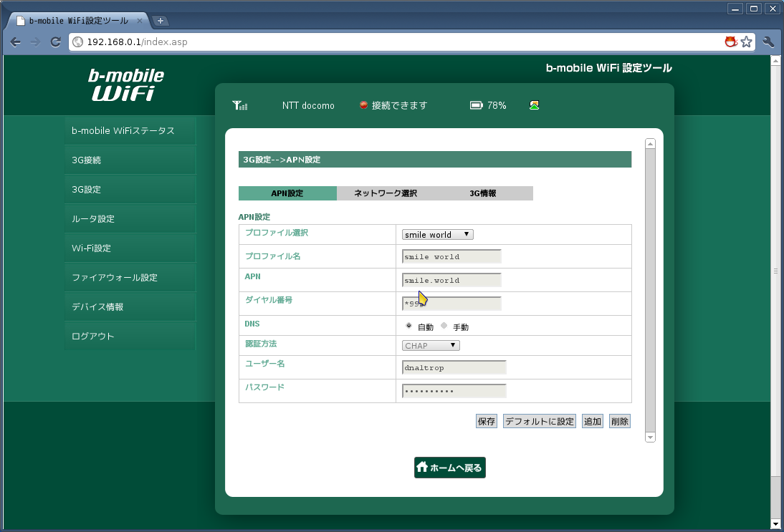Click the inner panel scrollbar thumb
Viewport: 784px width, 532px height.
click(650, 290)
